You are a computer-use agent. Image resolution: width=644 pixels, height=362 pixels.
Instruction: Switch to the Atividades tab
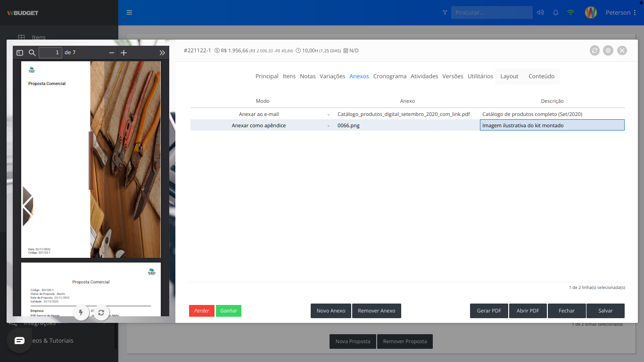click(x=424, y=76)
